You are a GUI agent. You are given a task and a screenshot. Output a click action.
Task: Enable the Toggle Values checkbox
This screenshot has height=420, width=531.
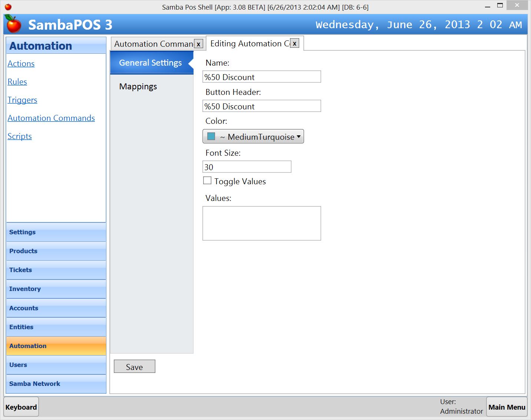207,181
